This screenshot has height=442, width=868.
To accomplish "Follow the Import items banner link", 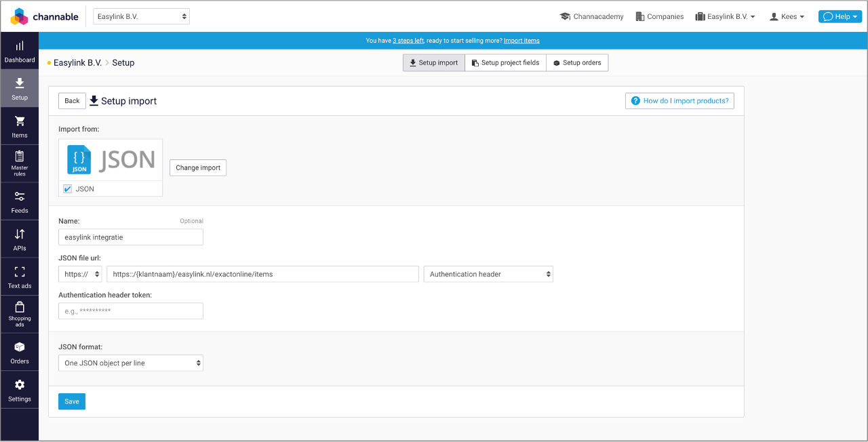I will coord(521,41).
